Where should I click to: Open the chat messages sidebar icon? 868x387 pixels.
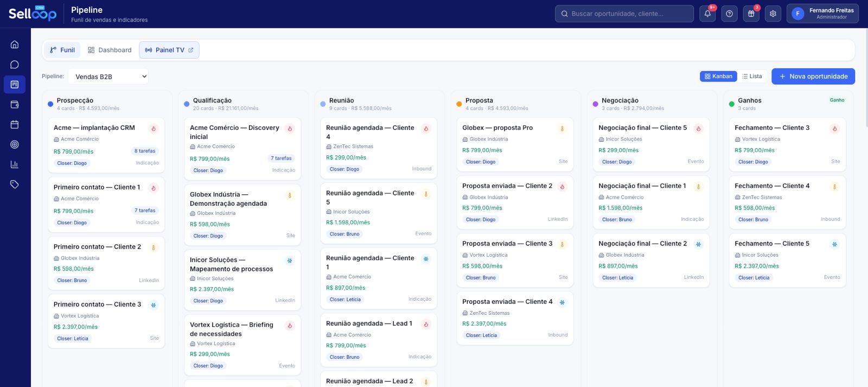click(15, 65)
